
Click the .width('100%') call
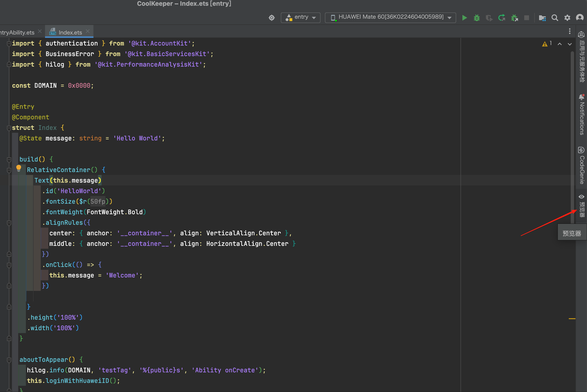point(53,328)
